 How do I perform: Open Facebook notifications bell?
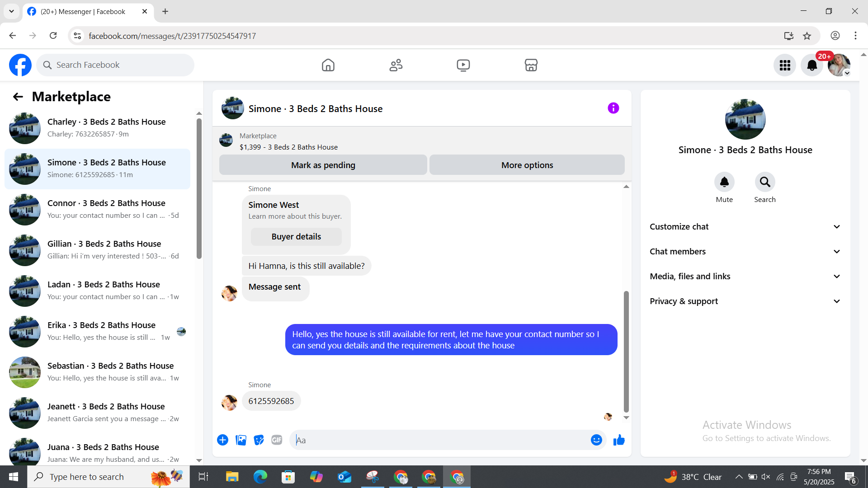pyautogui.click(x=812, y=66)
